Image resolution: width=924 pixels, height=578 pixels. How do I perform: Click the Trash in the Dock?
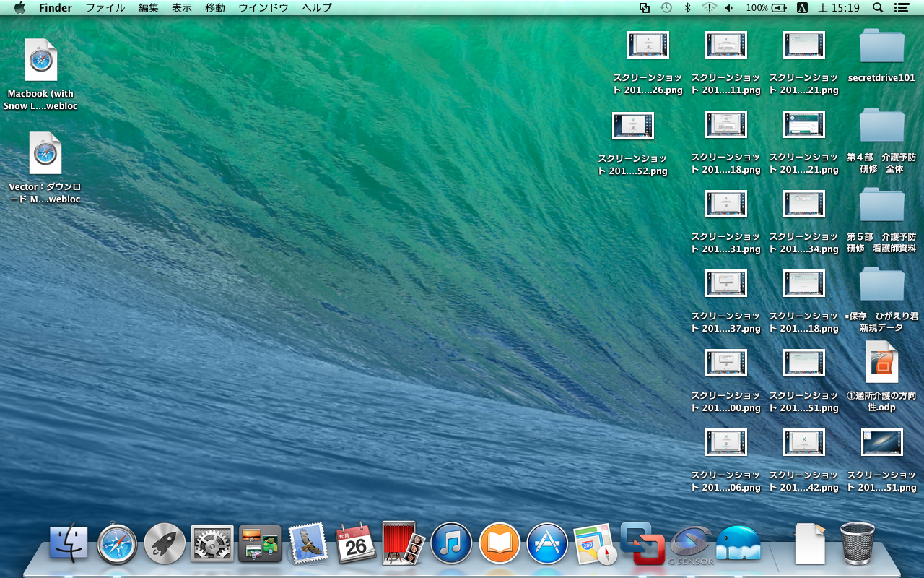point(858,543)
